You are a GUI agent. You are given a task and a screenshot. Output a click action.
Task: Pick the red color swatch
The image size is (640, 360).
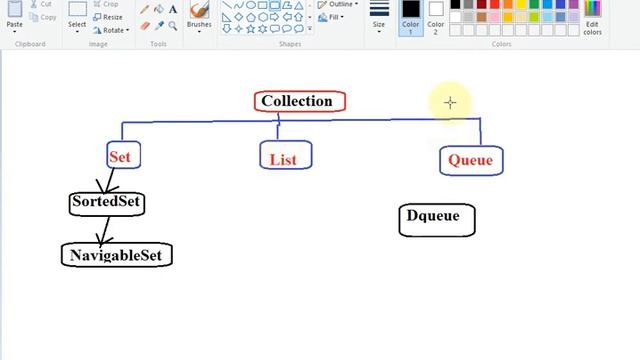click(x=495, y=4)
